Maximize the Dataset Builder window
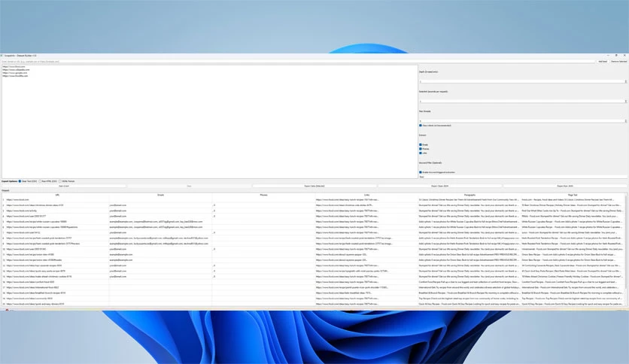 616,56
